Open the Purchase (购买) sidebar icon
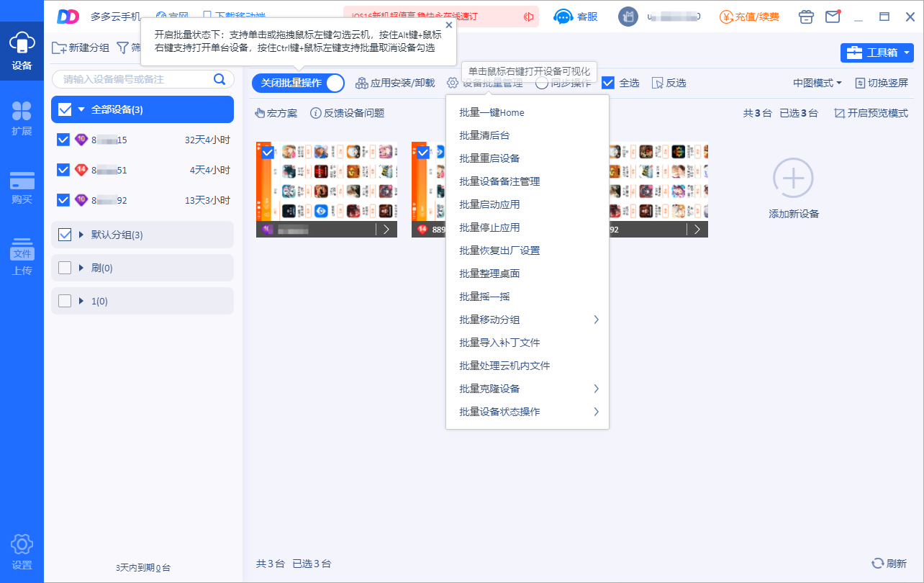 point(22,188)
